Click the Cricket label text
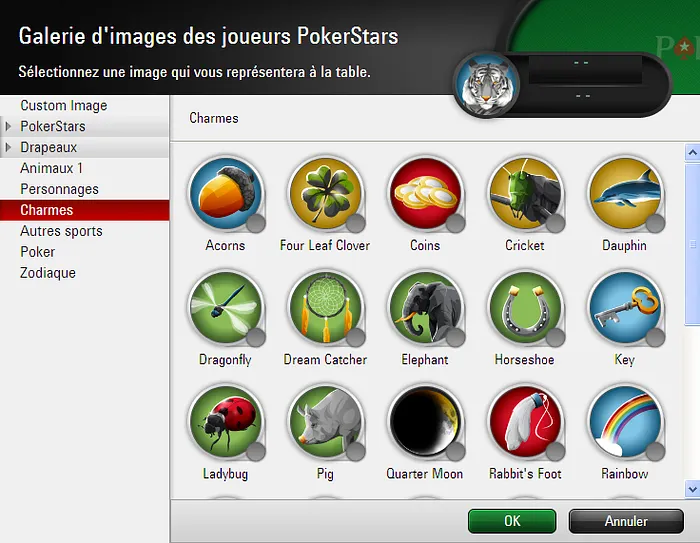 tap(525, 245)
